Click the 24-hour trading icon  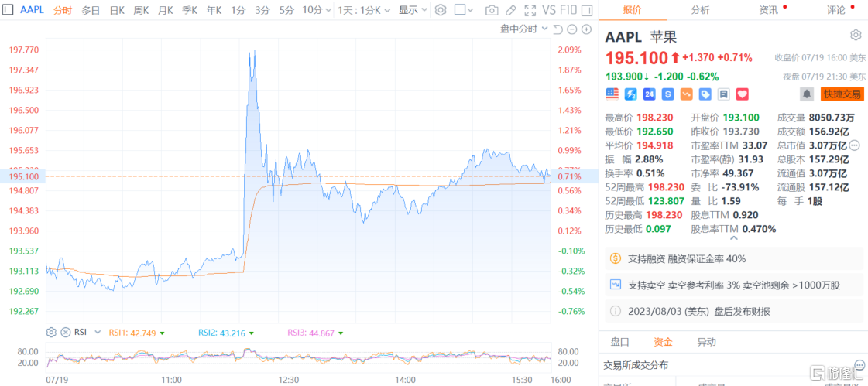(650, 94)
